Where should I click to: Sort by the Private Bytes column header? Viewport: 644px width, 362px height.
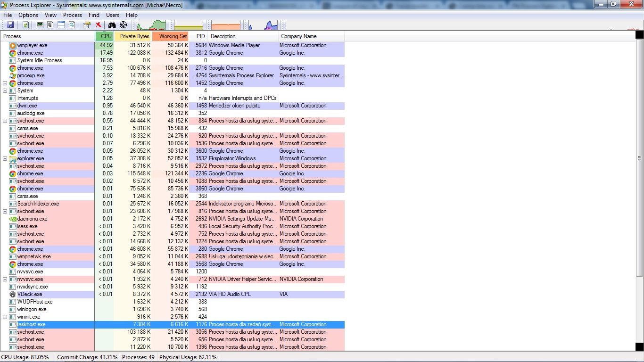tap(133, 36)
